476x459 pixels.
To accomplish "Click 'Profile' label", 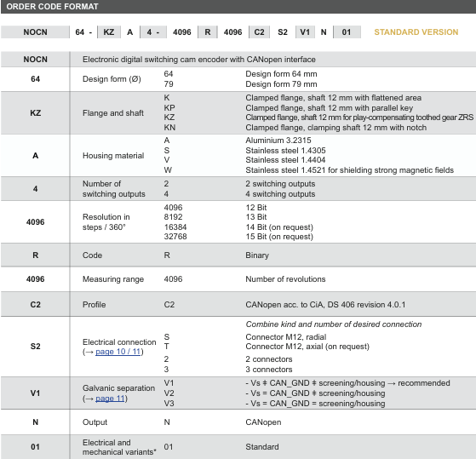I will click(95, 305).
